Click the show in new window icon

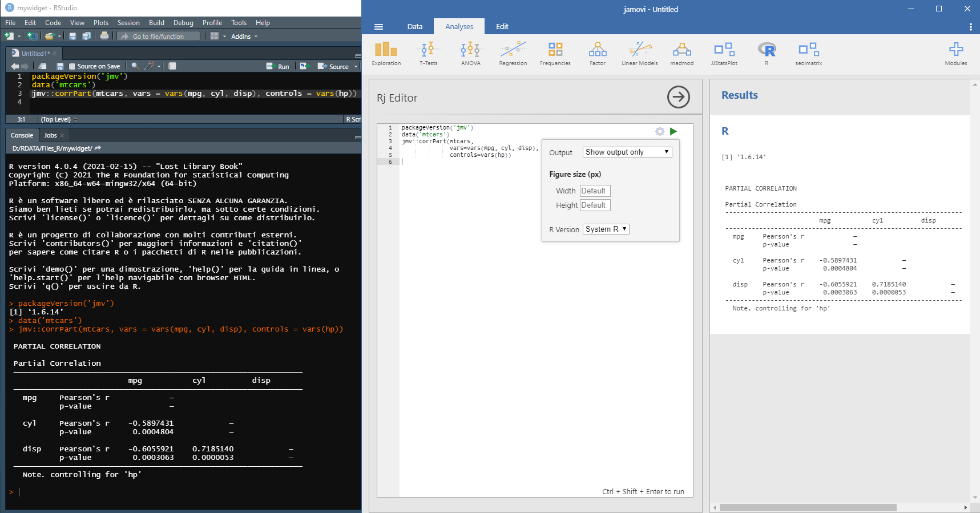pyautogui.click(x=42, y=66)
